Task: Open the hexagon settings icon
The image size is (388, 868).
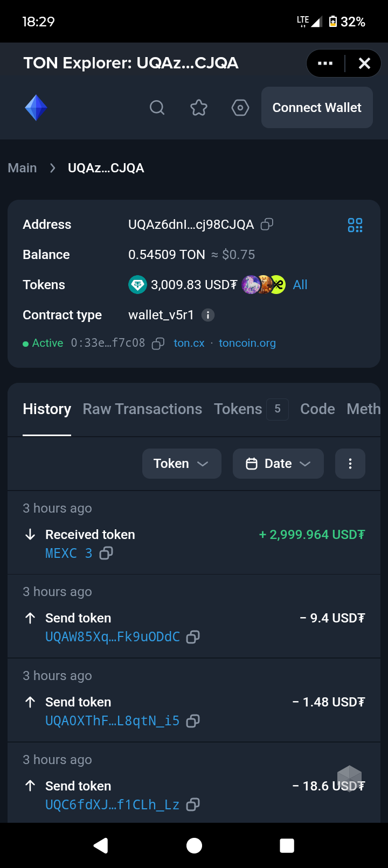Action: pos(240,108)
